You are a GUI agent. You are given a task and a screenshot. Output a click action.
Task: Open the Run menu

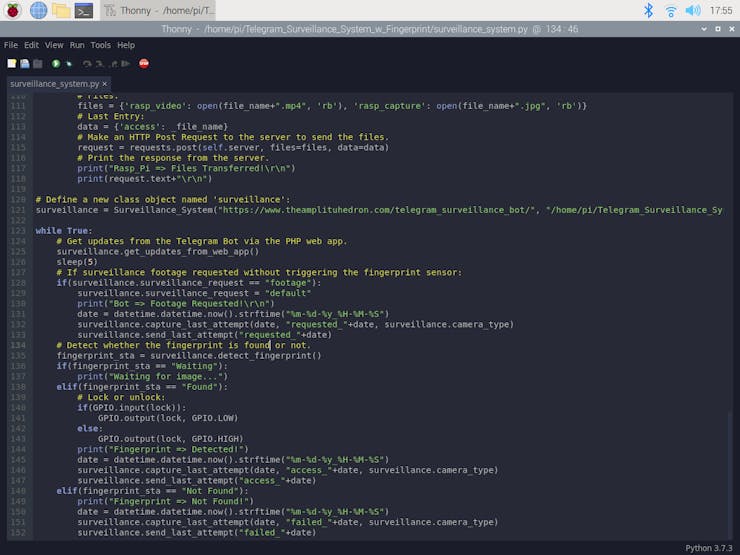(x=77, y=45)
